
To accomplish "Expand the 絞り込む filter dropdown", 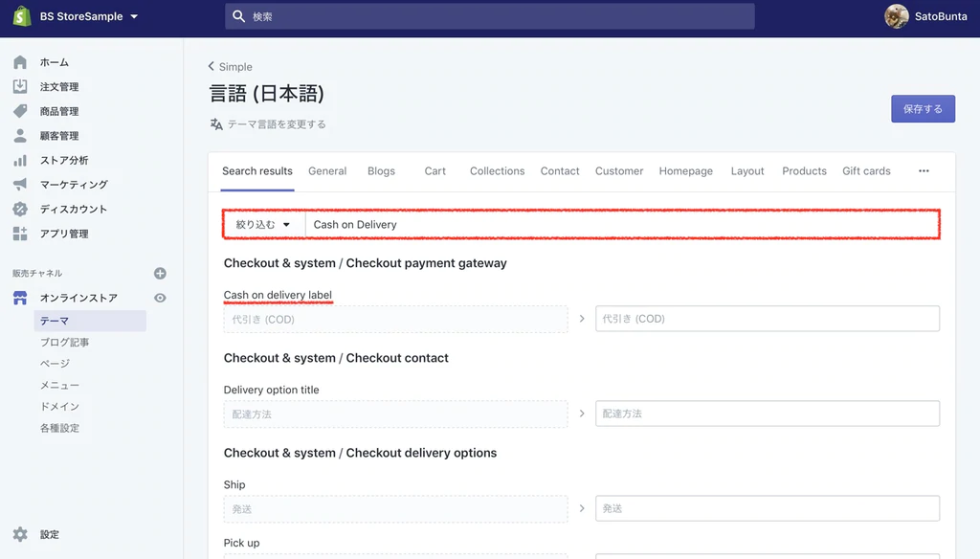I will point(263,224).
